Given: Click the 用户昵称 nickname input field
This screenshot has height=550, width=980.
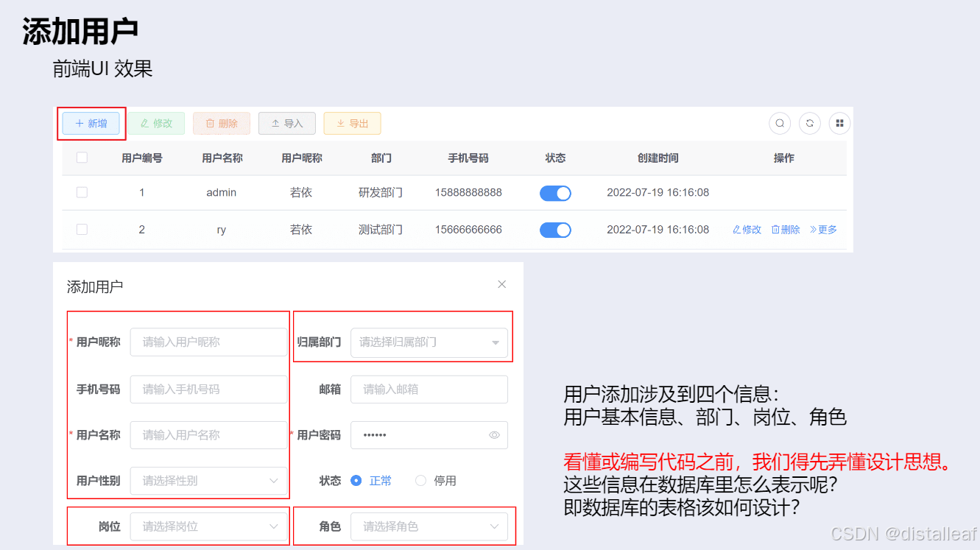Looking at the screenshot, I should pyautogui.click(x=208, y=342).
